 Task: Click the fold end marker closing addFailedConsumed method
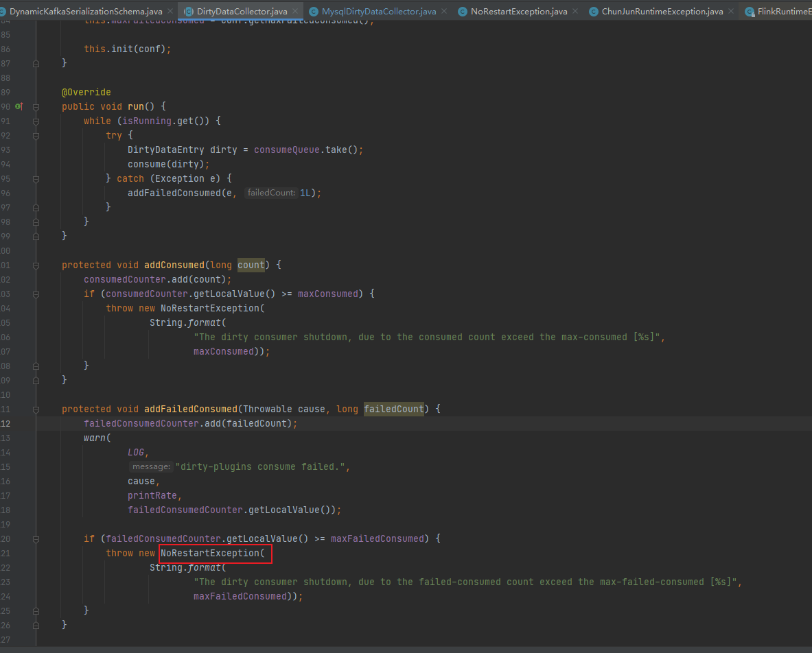click(x=36, y=625)
